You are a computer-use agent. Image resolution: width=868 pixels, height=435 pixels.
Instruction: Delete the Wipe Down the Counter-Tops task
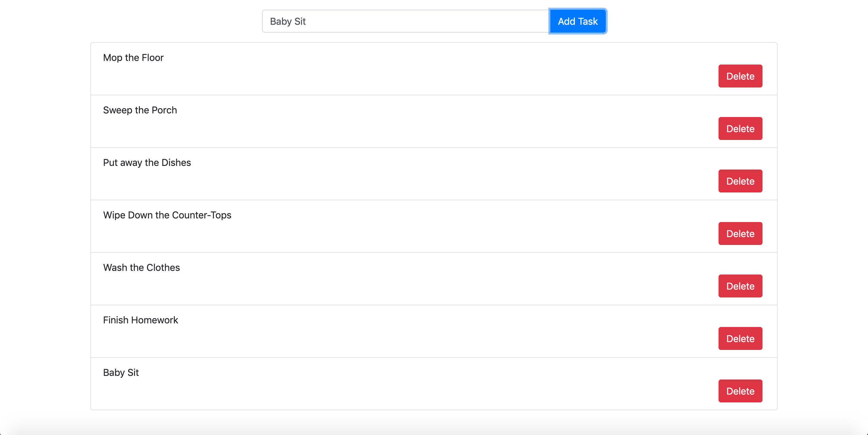[x=740, y=234]
